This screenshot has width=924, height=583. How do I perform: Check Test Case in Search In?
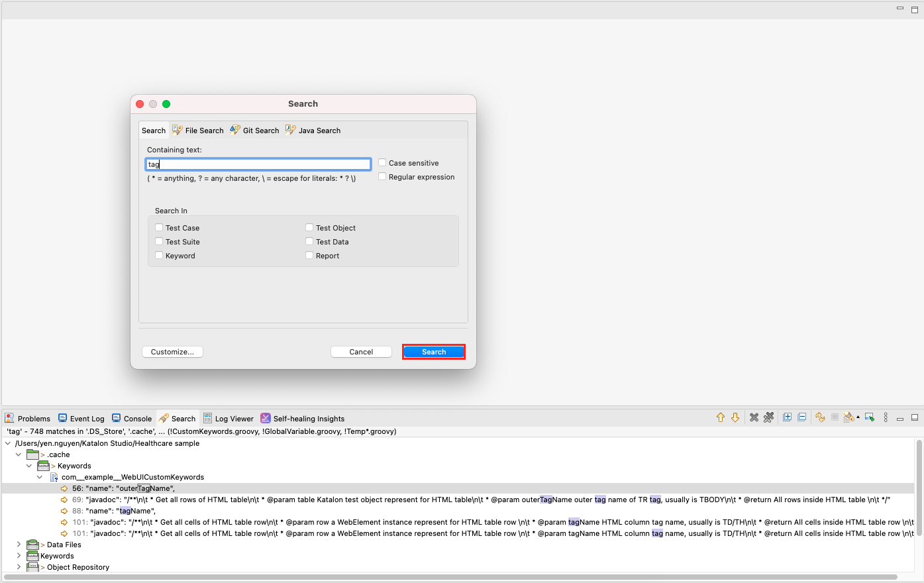159,228
